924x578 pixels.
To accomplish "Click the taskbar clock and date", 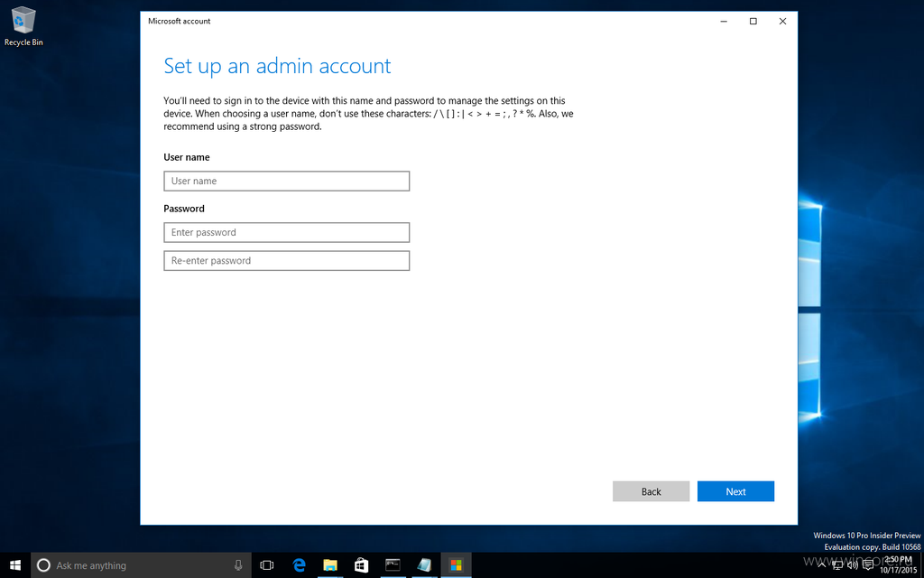I will click(x=899, y=565).
